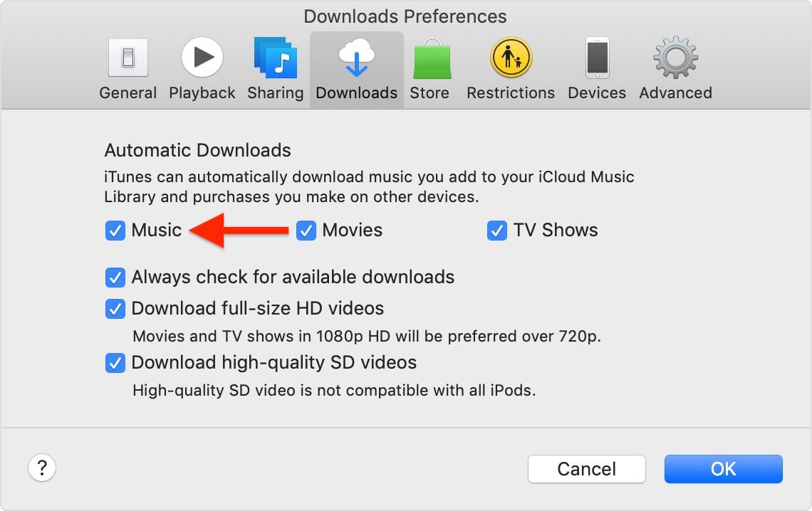Toggle the Movies automatic download checkbox
The height and width of the screenshot is (511, 812).
306,231
